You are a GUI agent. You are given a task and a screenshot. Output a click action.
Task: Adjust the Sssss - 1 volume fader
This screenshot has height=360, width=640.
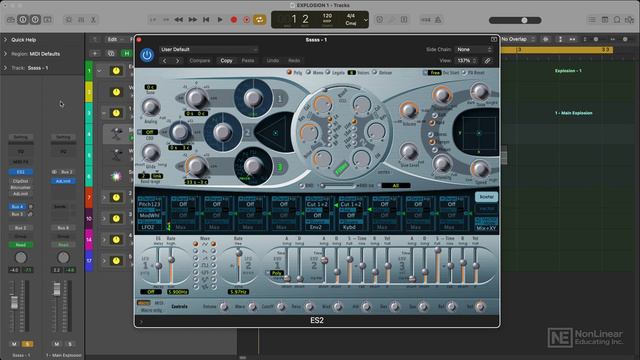[x=14, y=302]
